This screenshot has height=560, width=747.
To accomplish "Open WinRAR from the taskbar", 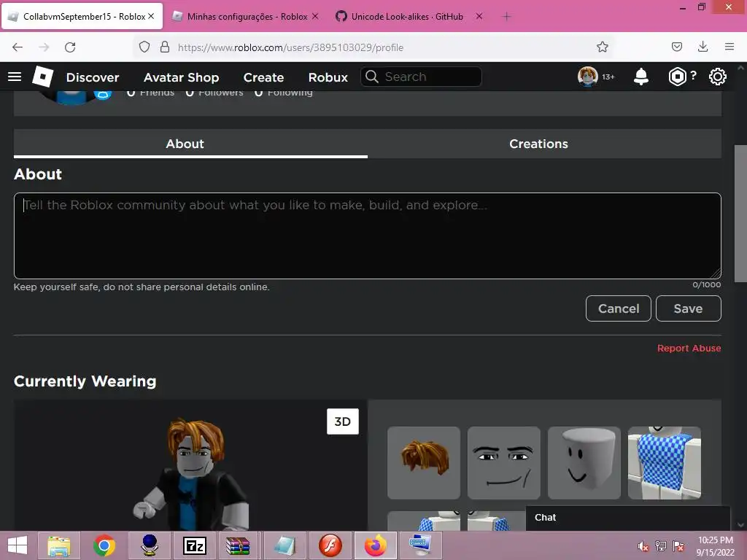I will coord(238,545).
